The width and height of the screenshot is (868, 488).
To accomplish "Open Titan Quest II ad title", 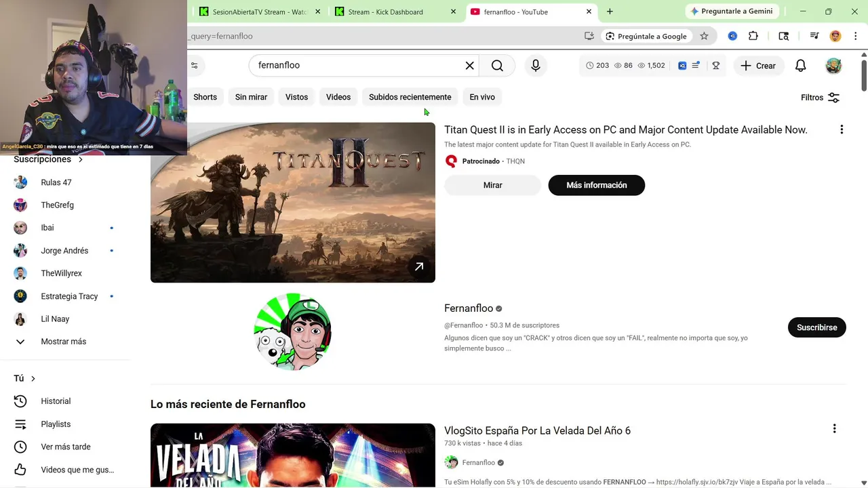I will pyautogui.click(x=626, y=129).
